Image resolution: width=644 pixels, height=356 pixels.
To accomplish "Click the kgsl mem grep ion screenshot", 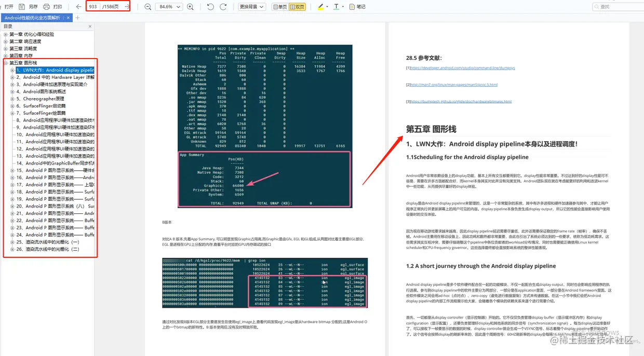I will pos(265,283).
